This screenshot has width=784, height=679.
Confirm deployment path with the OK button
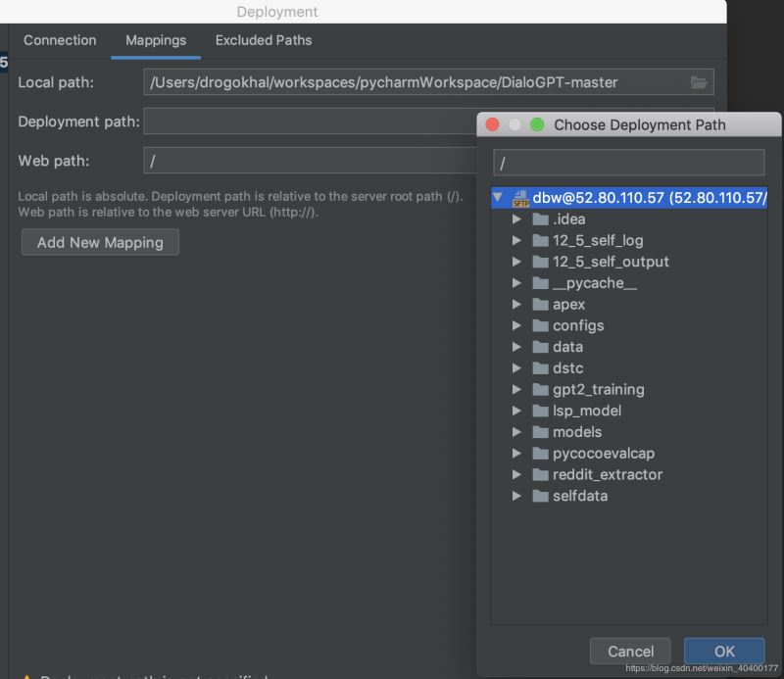coord(724,651)
